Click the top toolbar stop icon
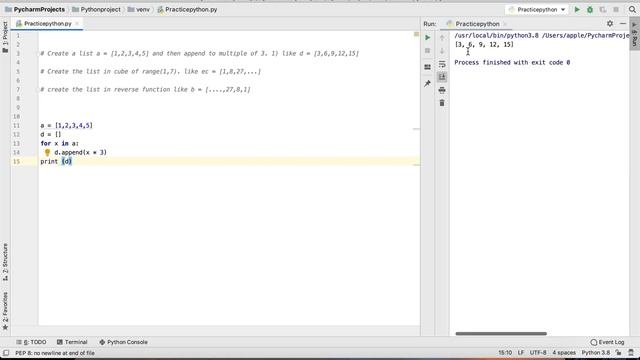 (x=616, y=9)
